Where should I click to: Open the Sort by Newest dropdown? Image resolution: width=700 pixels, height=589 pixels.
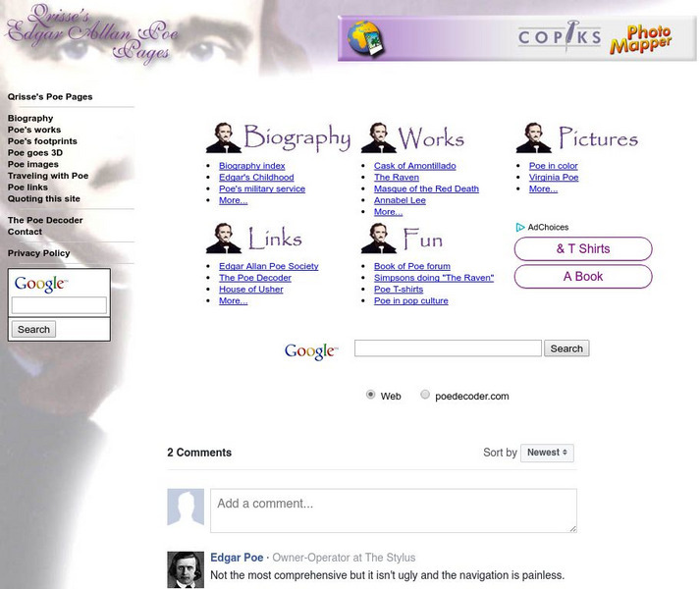click(x=547, y=453)
